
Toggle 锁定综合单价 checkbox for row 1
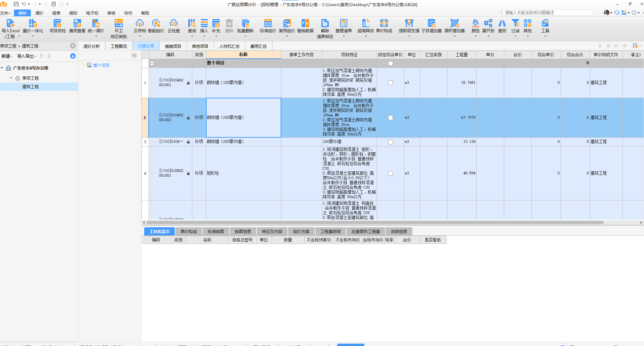(391, 83)
